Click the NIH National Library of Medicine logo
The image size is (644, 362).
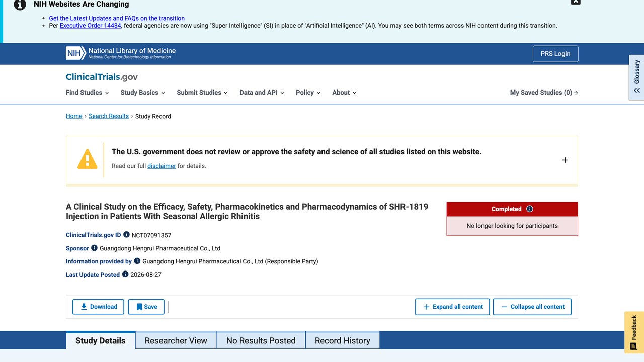point(121,53)
